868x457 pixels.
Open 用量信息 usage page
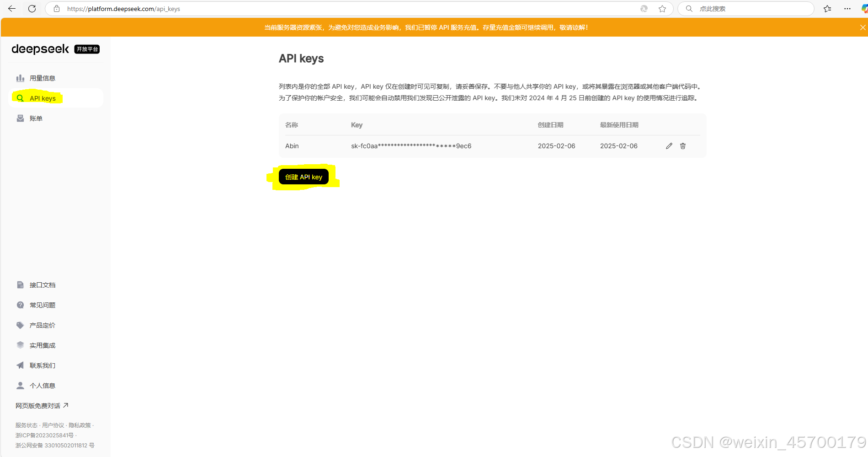pyautogui.click(x=56, y=78)
